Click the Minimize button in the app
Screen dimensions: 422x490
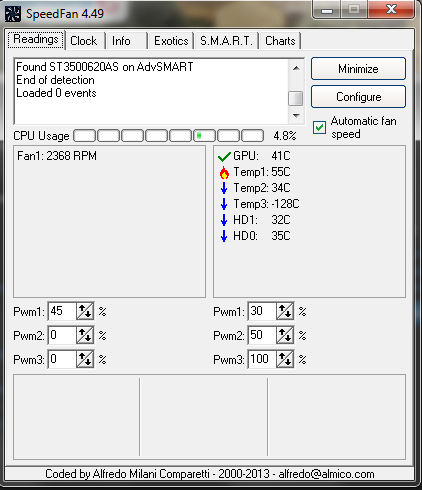[358, 69]
